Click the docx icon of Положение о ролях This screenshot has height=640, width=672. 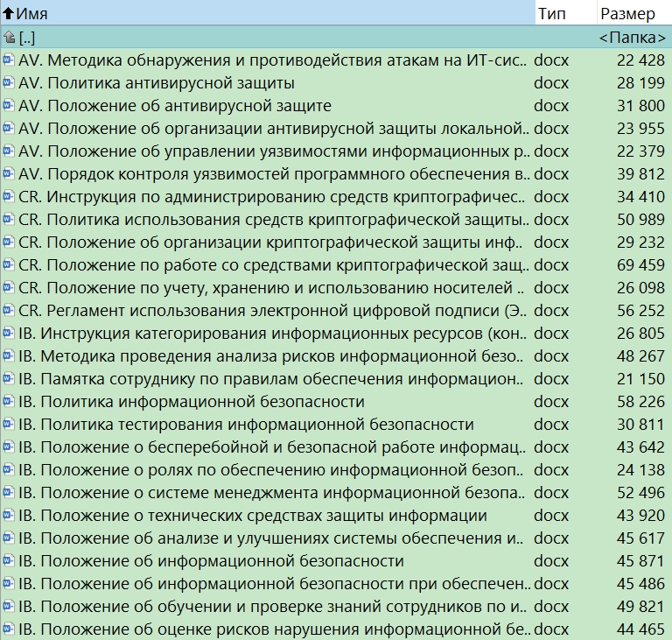9,469
